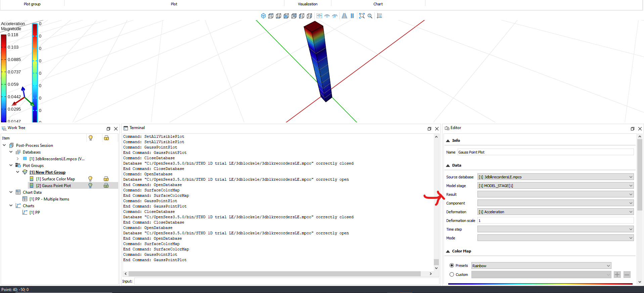Collapse the Data section
644x293 pixels.
tap(448, 166)
